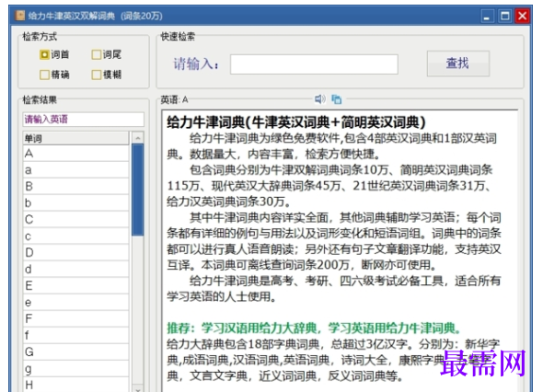The image size is (543, 392).
Task: Select lowercase word 'd' in the list
Action: tap(75, 269)
